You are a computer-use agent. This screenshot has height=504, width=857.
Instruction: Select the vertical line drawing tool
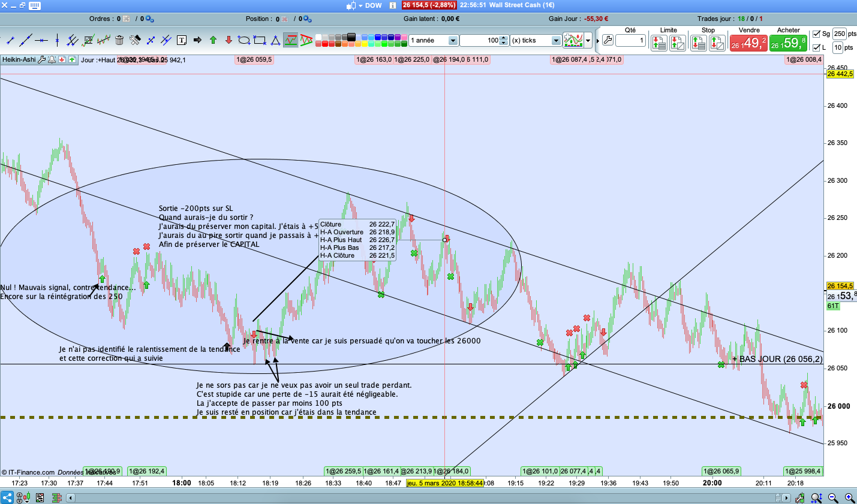coord(57,40)
